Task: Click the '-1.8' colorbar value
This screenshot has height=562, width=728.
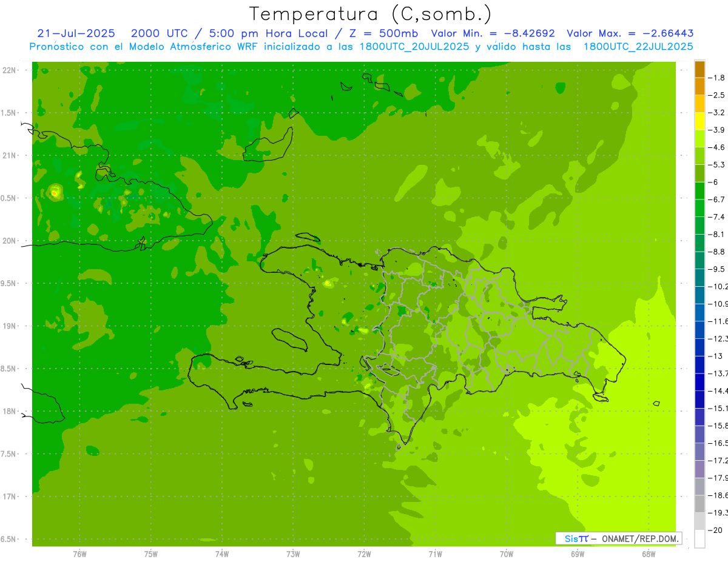Action: [716, 78]
